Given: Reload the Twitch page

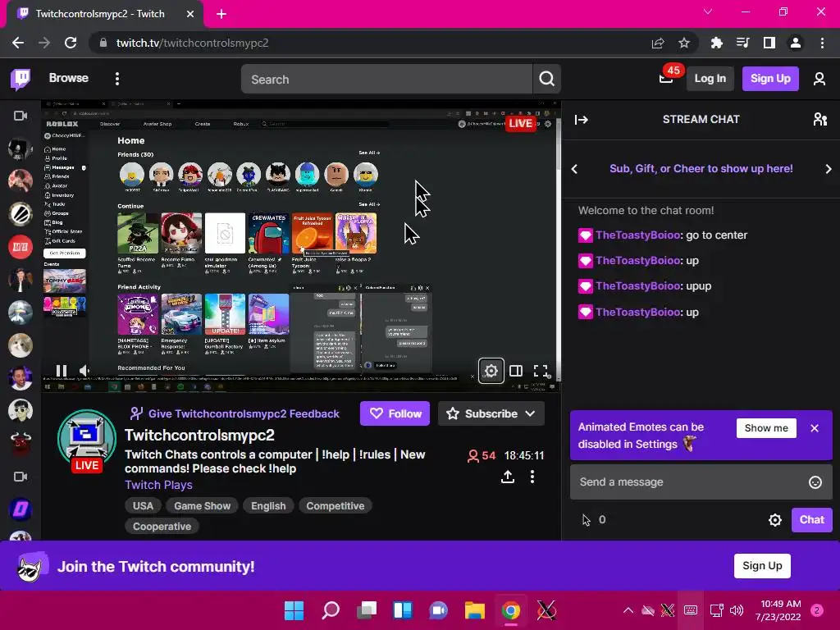Looking at the screenshot, I should [71, 43].
